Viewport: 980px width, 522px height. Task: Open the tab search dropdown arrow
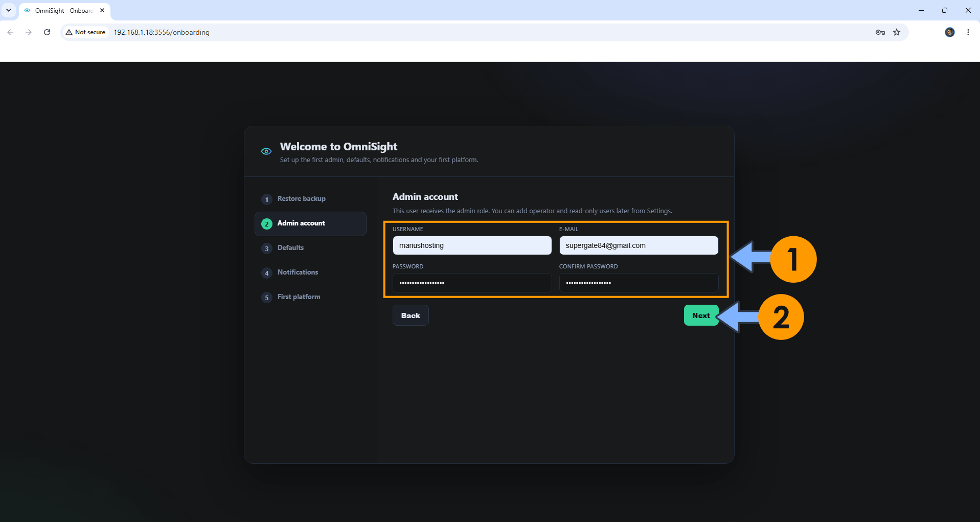tap(9, 10)
